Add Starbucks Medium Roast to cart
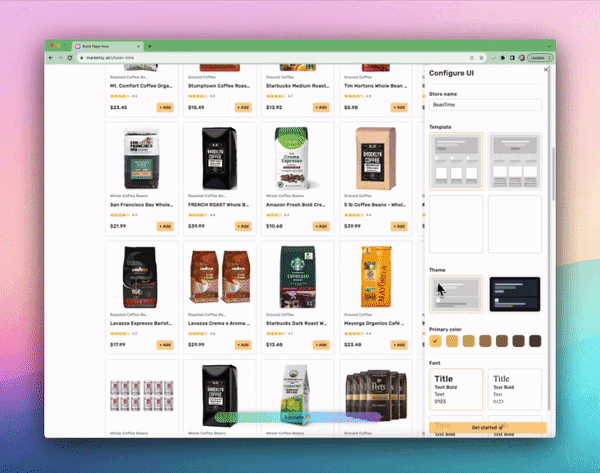This screenshot has width=600, height=473. point(321,108)
